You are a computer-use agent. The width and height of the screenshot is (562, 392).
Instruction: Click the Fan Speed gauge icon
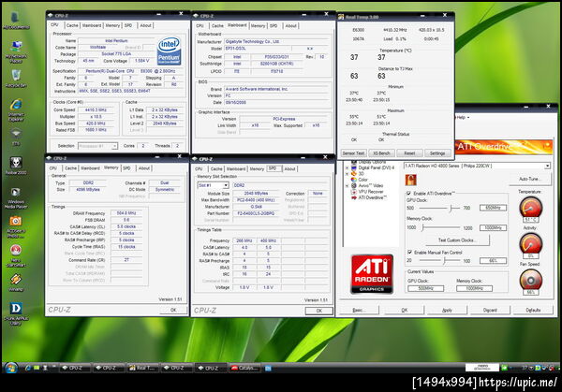530,280
